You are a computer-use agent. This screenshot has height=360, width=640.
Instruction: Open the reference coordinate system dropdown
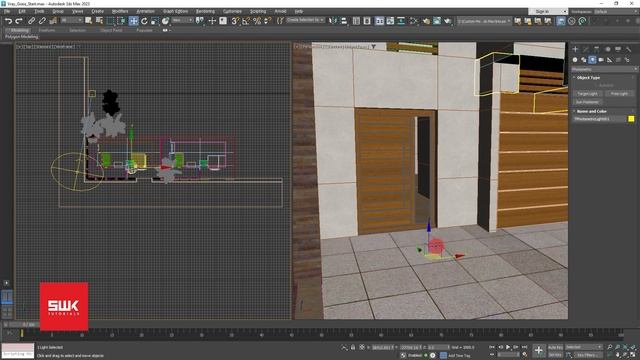point(182,20)
